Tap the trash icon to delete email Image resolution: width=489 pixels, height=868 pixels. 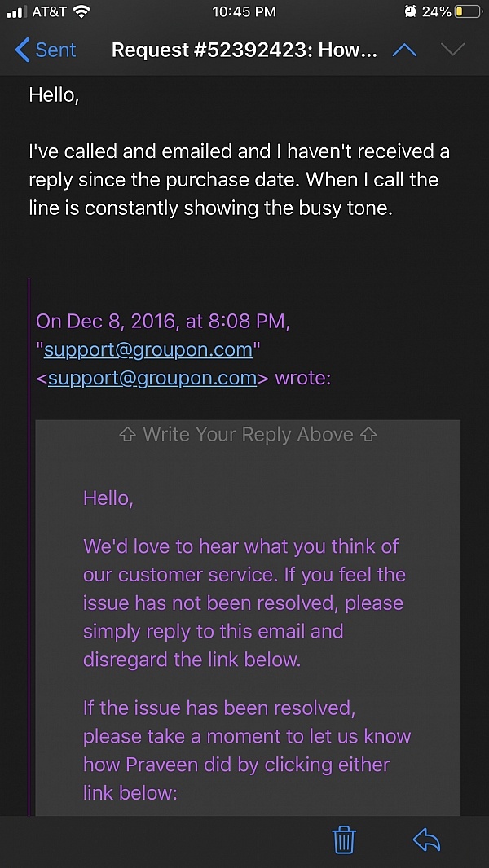344,840
